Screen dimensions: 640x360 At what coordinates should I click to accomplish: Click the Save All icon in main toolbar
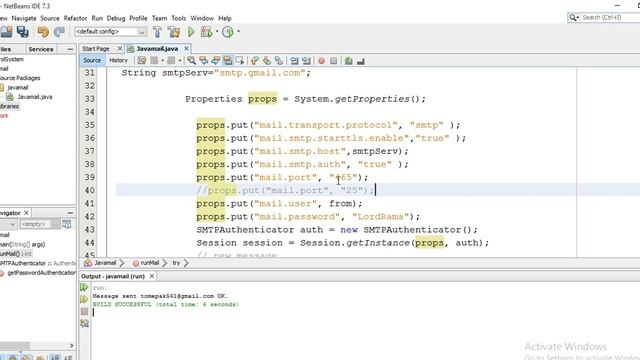[x=22, y=32]
